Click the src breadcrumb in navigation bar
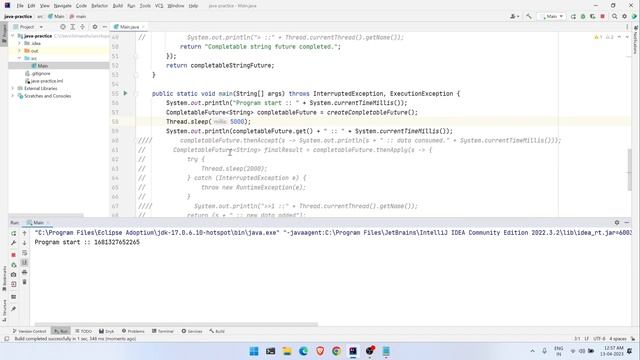The height and width of the screenshot is (360, 640). click(40, 16)
